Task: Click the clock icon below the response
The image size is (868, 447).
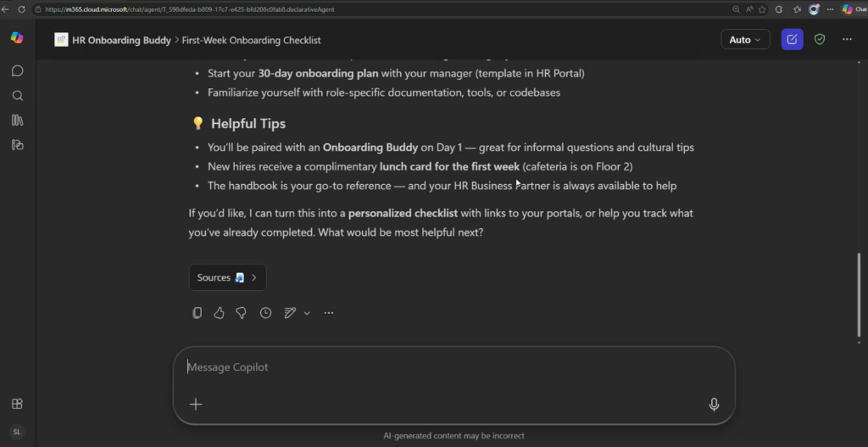Action: (265, 313)
